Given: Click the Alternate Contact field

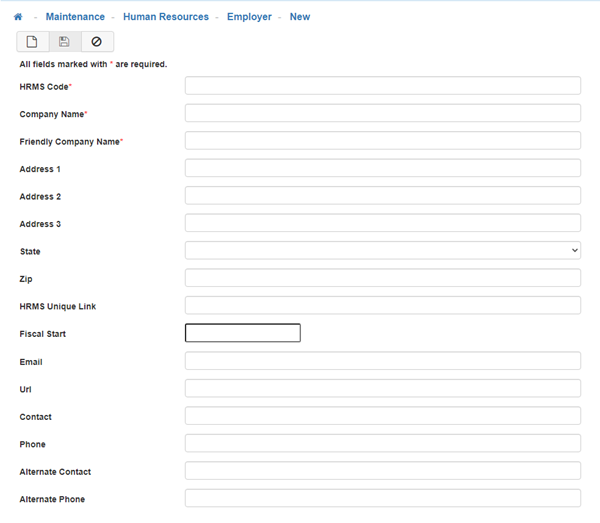Looking at the screenshot, I should (382, 471).
